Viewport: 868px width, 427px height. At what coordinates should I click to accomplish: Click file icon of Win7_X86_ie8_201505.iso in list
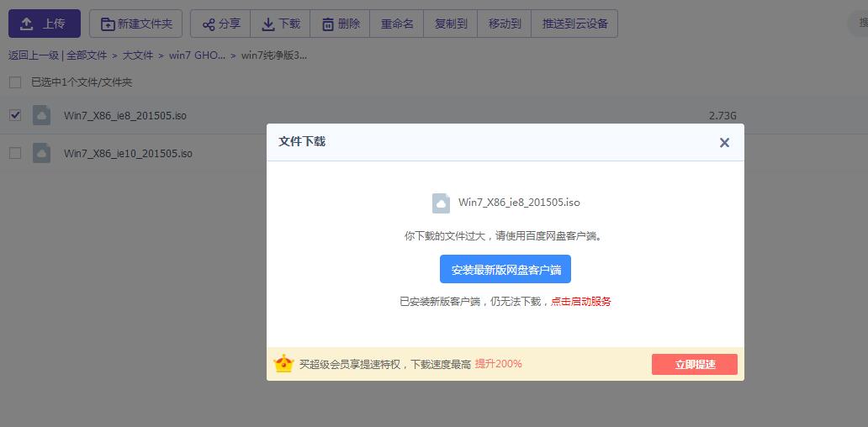pyautogui.click(x=41, y=115)
